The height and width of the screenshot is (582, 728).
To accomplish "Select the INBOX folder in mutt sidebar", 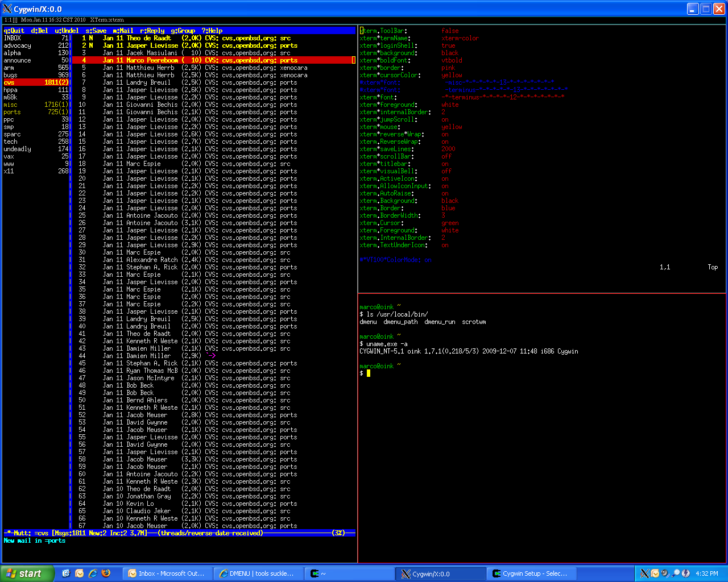I will pyautogui.click(x=36, y=38).
